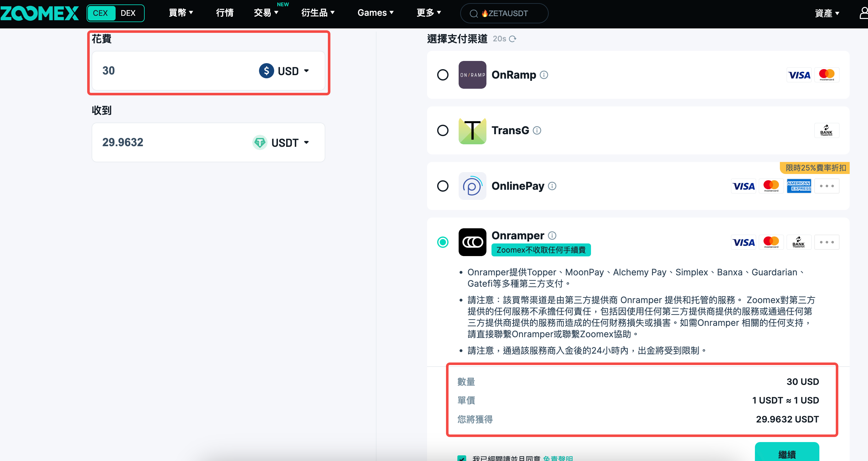Screen dimensions: 868x461
Task: Open the USD currency dropdown
Action: (284, 71)
